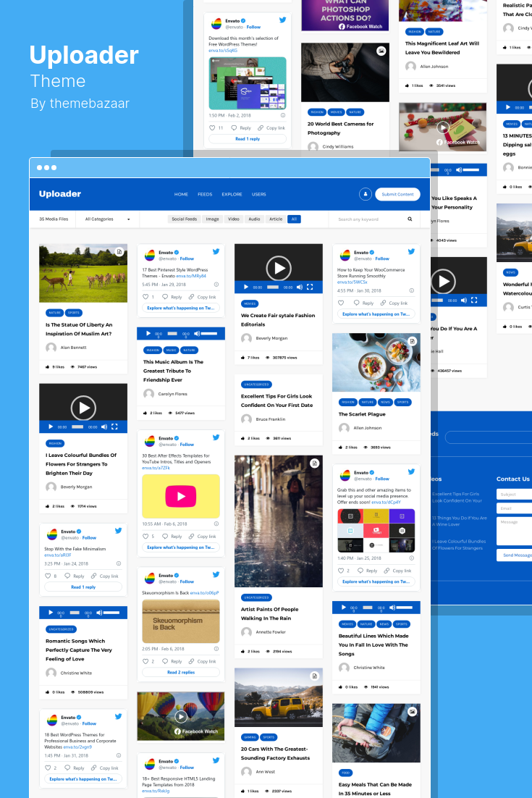Filter media by Audio
The image size is (532, 798).
(254, 219)
